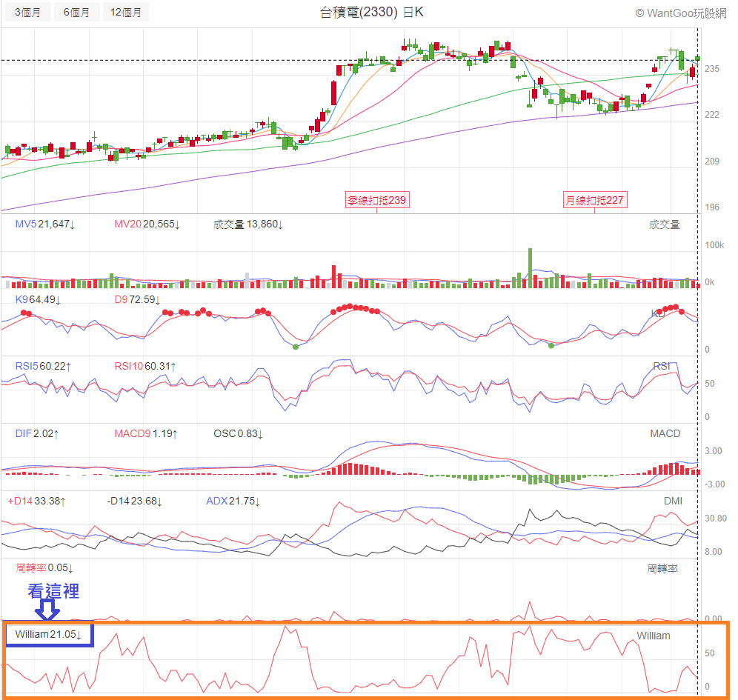
Task: Click the OSC 0.83 legend value
Action: (x=239, y=433)
